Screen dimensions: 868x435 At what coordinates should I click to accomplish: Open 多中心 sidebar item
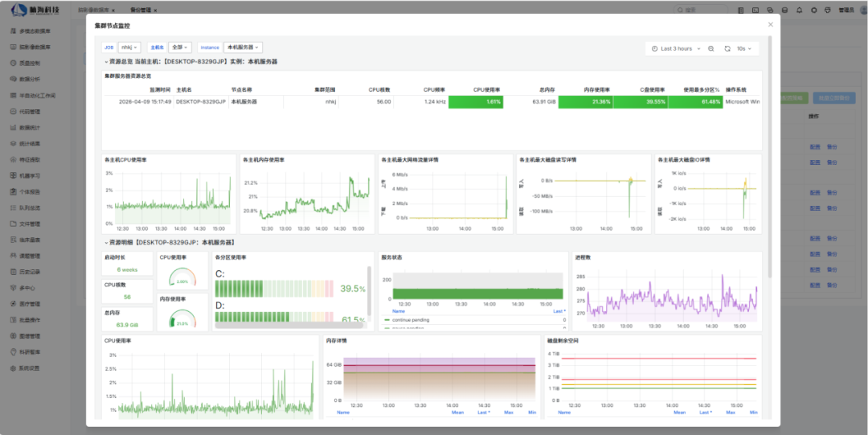tap(27, 288)
